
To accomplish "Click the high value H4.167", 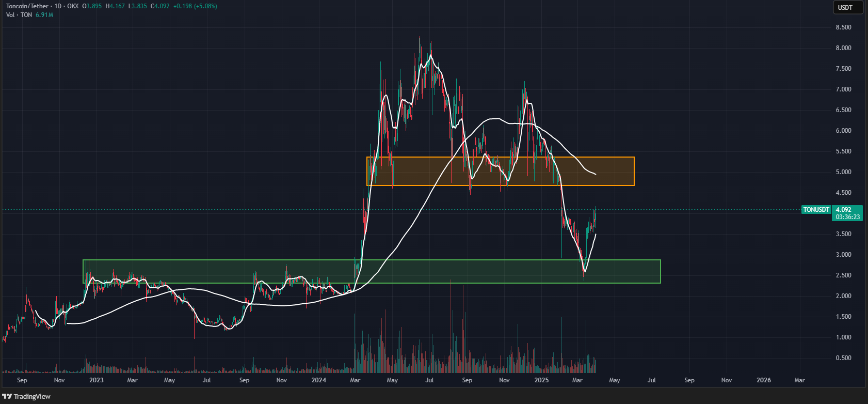I will 115,6.
